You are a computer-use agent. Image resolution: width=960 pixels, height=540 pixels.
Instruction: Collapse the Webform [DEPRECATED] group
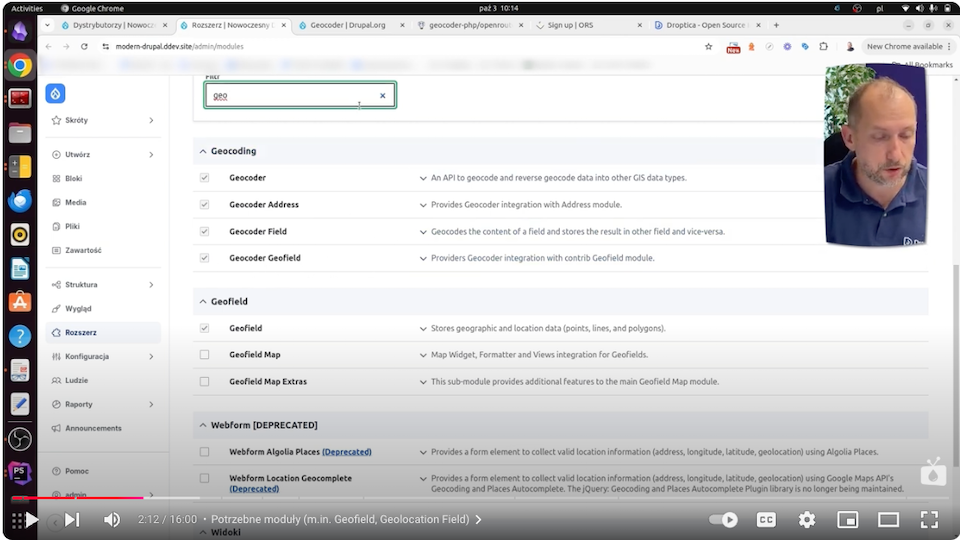[x=203, y=425]
